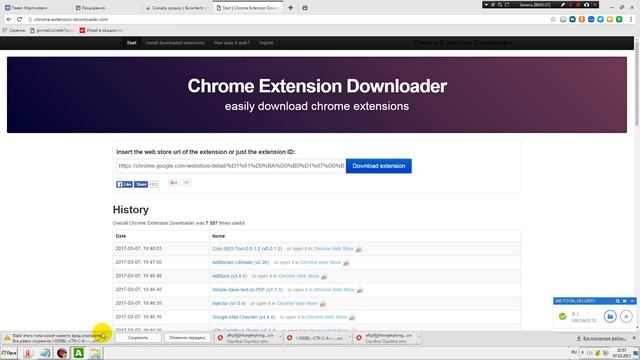Open the red-icon bookmark in the bookmarks bar

[x=101, y=30]
